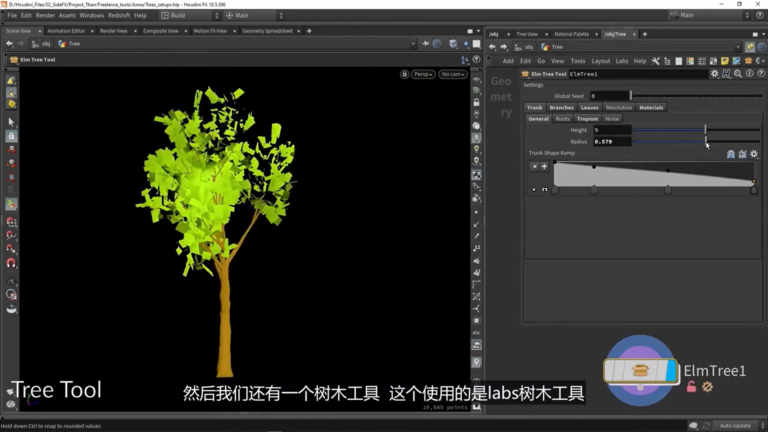This screenshot has width=768, height=432.
Task: Add new tab in the parameter pane
Action: coord(645,34)
